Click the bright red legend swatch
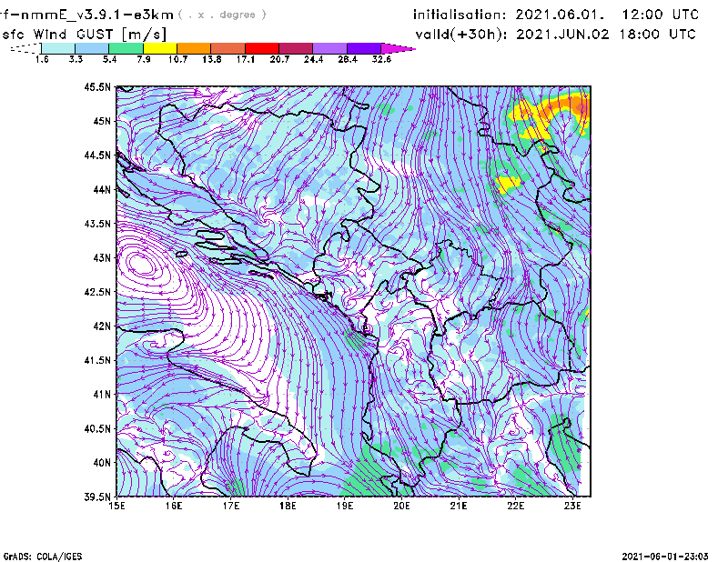The height and width of the screenshot is (562, 728). click(262, 48)
